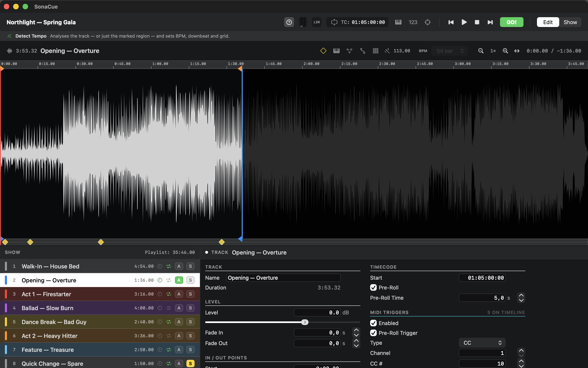The image size is (588, 368).
Task: Click the waveform icon beside 3:53.32
Action: point(9,51)
